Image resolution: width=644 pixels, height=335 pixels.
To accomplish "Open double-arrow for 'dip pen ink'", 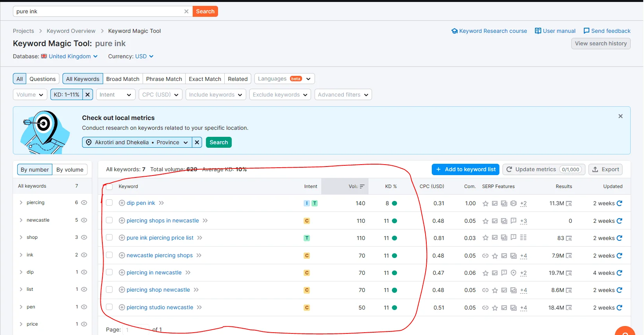I will 161,203.
